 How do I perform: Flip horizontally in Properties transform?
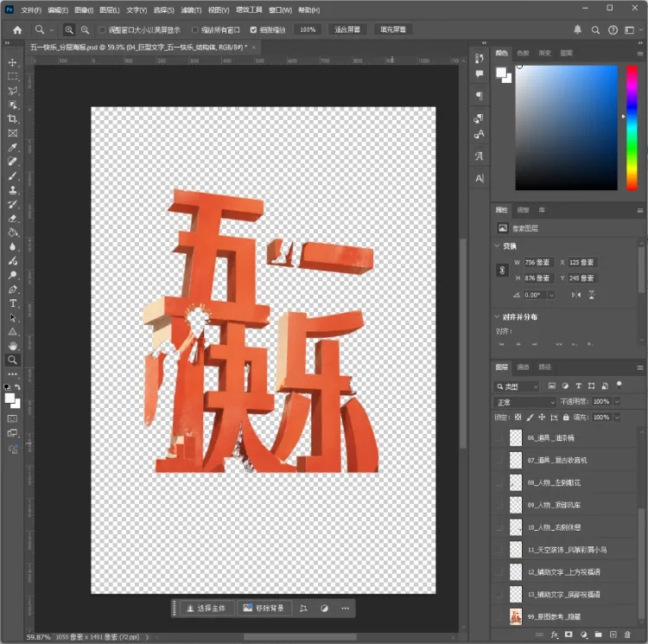click(576, 295)
